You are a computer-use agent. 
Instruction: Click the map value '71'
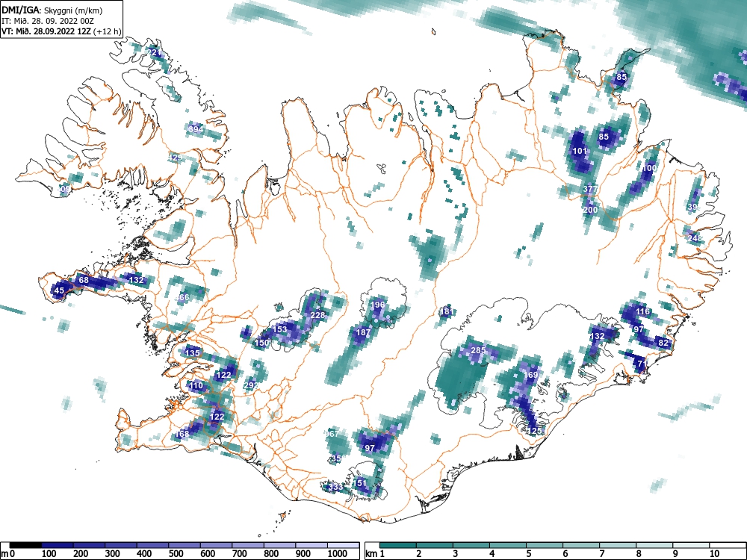[642, 364]
